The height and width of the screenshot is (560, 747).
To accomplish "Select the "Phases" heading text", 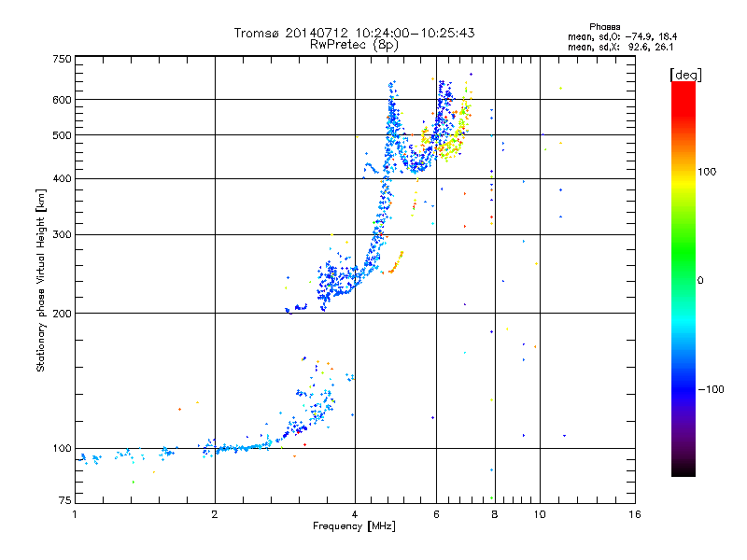I will tap(604, 27).
